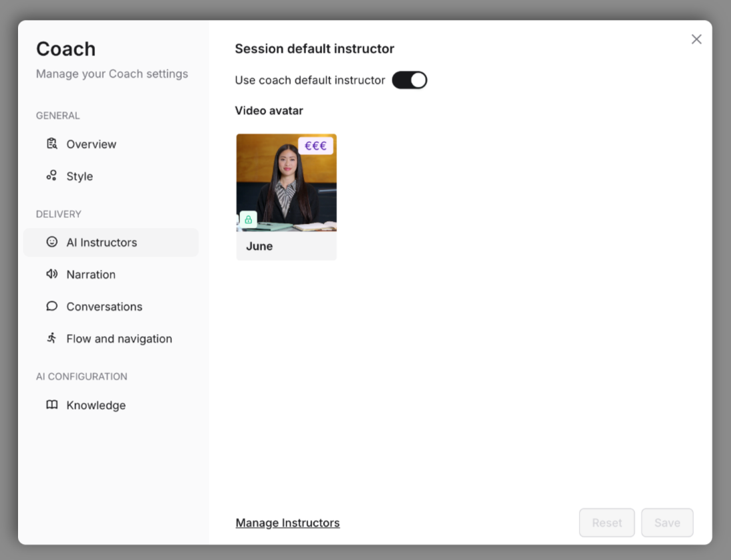
Task: Click the AI Instructors smiley icon
Action: point(51,242)
